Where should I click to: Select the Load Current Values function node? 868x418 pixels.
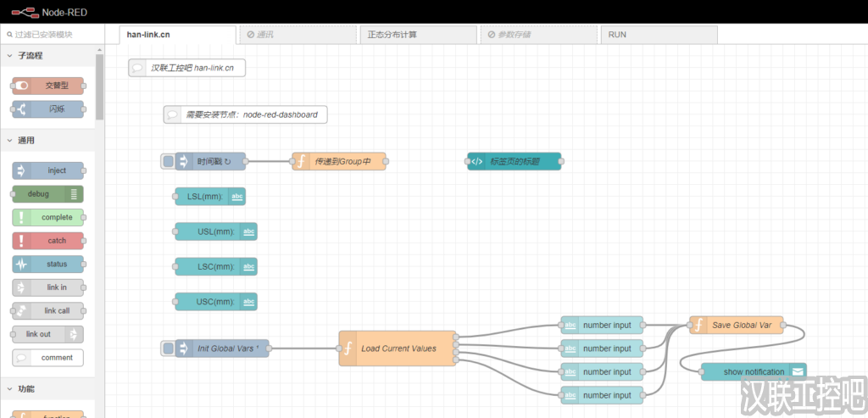[397, 348]
